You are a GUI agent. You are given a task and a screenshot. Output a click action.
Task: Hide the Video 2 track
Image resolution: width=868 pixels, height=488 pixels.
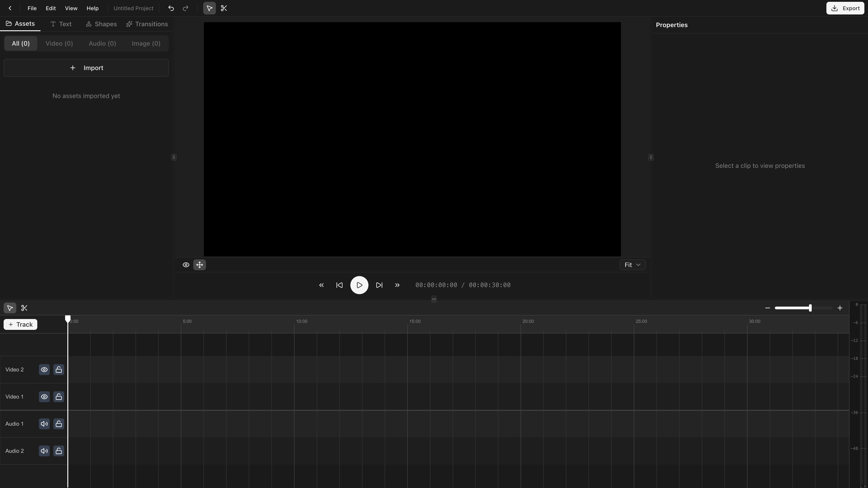tap(44, 369)
